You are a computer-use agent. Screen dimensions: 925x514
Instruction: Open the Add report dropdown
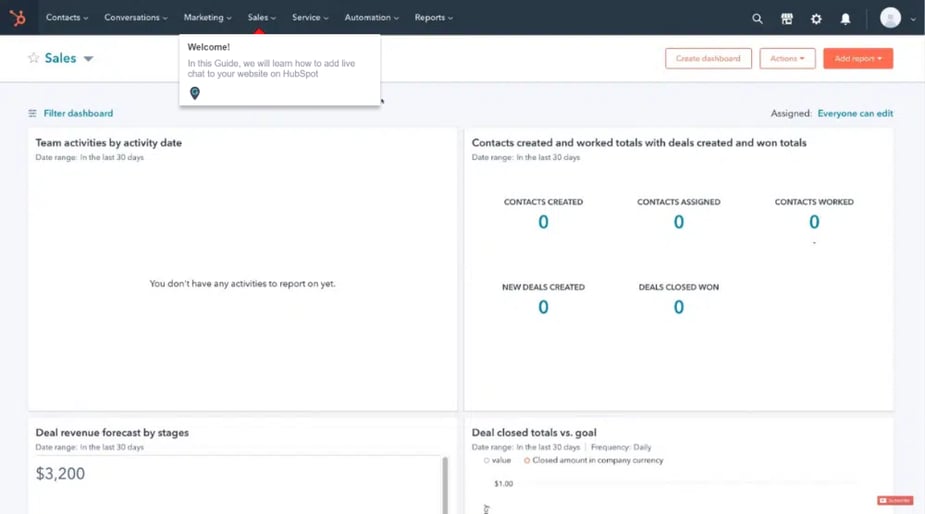coord(858,59)
